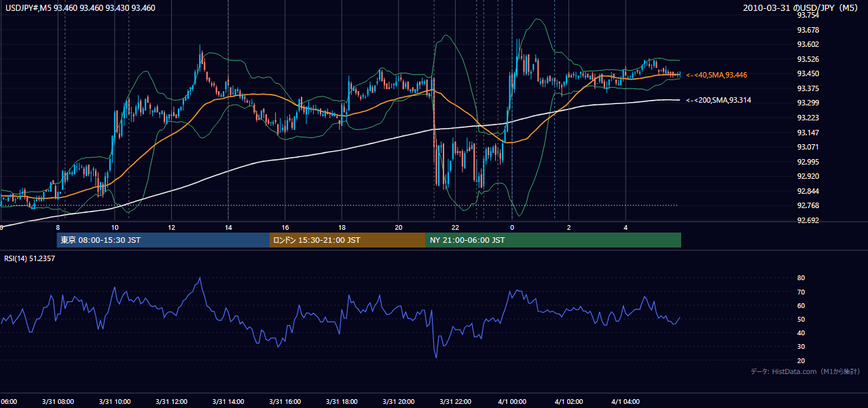Select the 200 SMA 93.314 label
The image size is (868, 408).
(719, 100)
